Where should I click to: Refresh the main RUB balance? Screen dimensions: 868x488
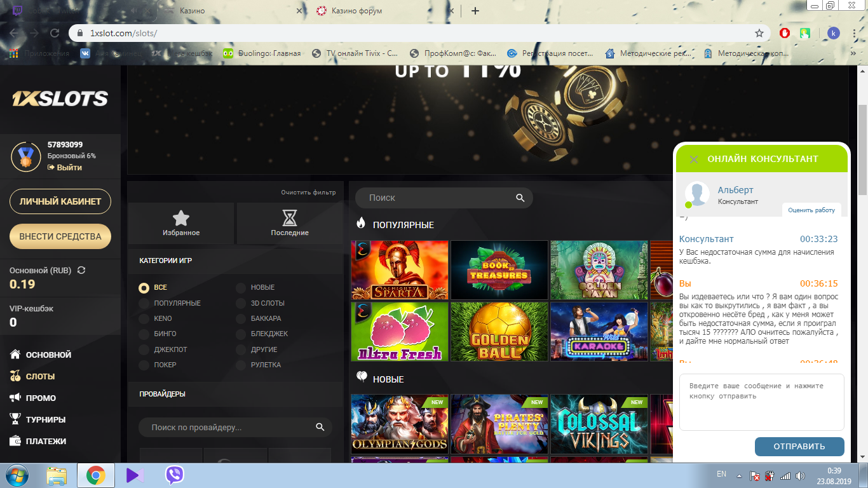pos(81,270)
